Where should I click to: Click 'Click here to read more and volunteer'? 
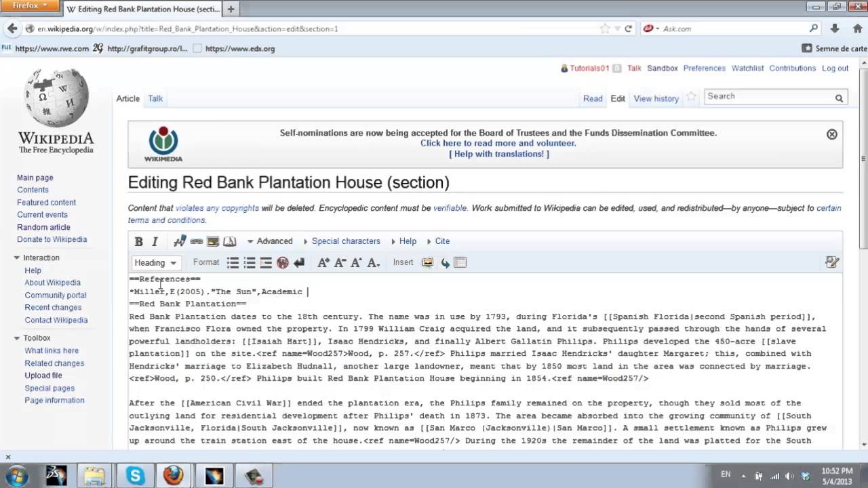click(x=498, y=144)
